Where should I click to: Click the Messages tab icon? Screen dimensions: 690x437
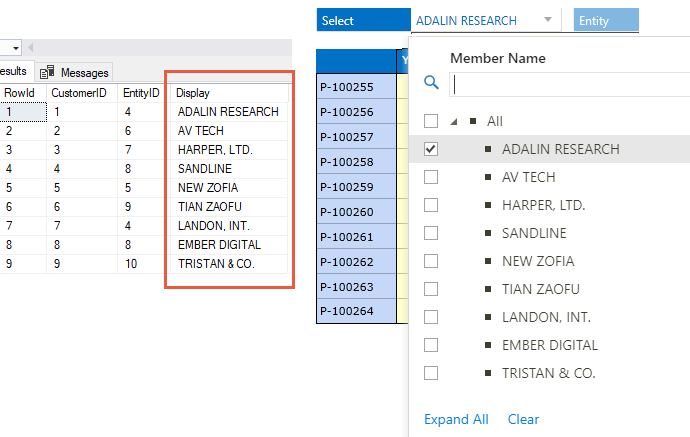point(46,73)
